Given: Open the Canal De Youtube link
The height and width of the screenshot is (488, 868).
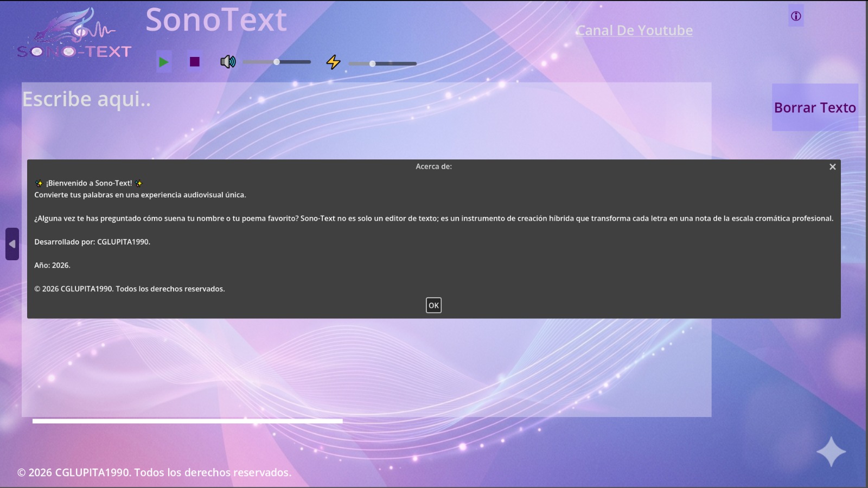Looking at the screenshot, I should click(634, 30).
